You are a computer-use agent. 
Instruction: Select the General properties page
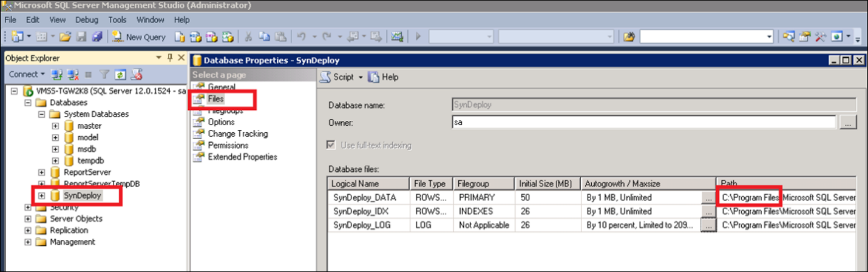pyautogui.click(x=222, y=87)
